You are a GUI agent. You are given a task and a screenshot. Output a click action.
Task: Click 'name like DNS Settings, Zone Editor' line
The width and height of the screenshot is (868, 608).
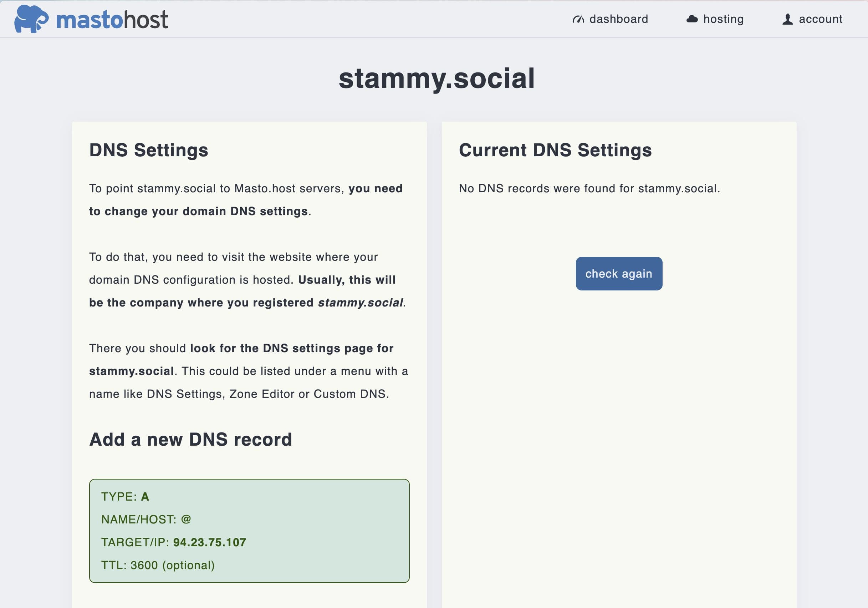pyautogui.click(x=239, y=394)
